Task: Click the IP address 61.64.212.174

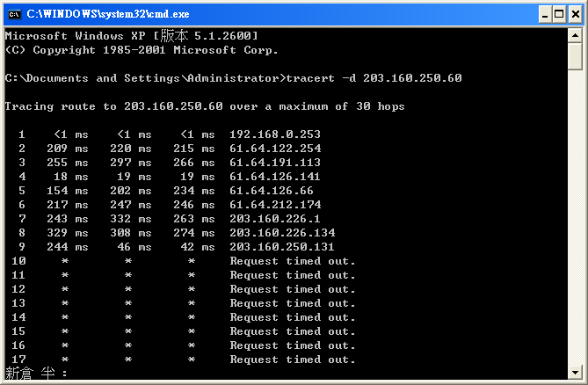Action: 275,205
